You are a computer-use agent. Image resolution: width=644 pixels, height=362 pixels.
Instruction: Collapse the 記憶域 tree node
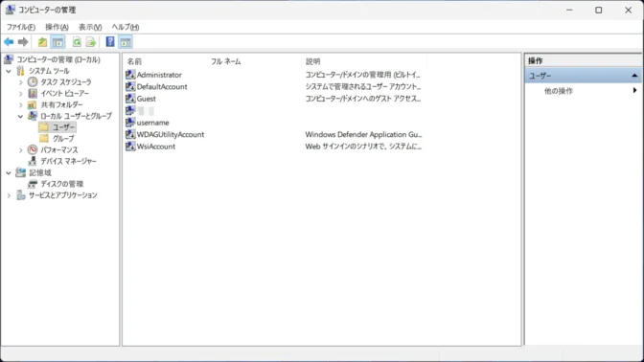click(x=9, y=172)
